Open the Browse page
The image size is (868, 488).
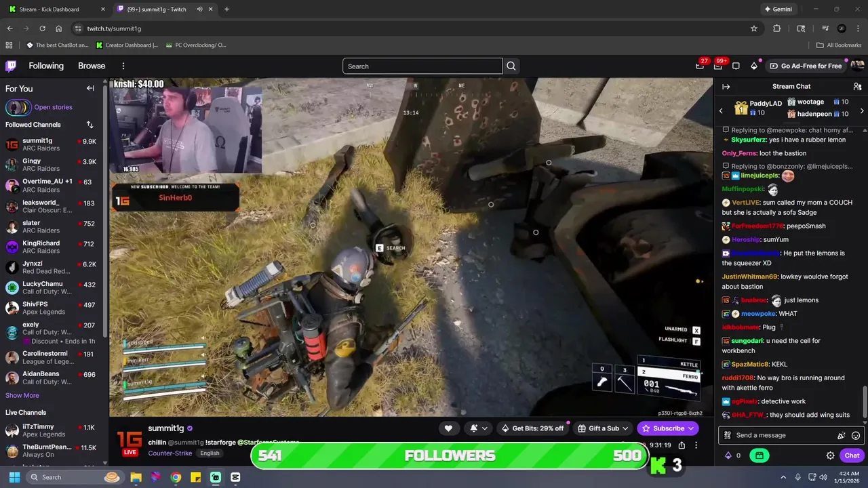pos(92,66)
